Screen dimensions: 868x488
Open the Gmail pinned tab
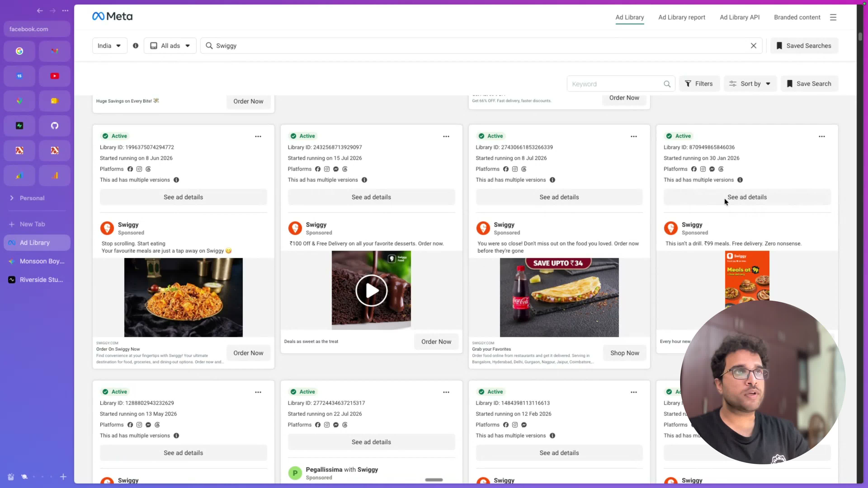(x=54, y=51)
